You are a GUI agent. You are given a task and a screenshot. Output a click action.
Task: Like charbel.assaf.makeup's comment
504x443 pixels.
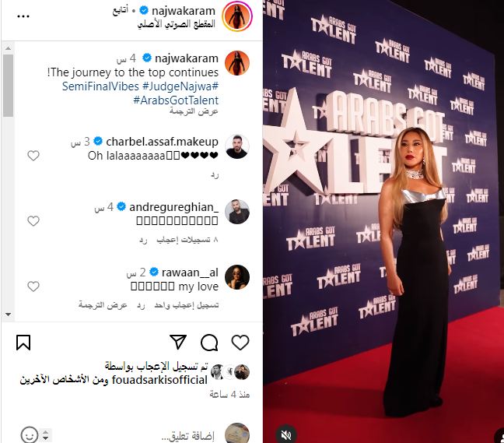click(33, 156)
